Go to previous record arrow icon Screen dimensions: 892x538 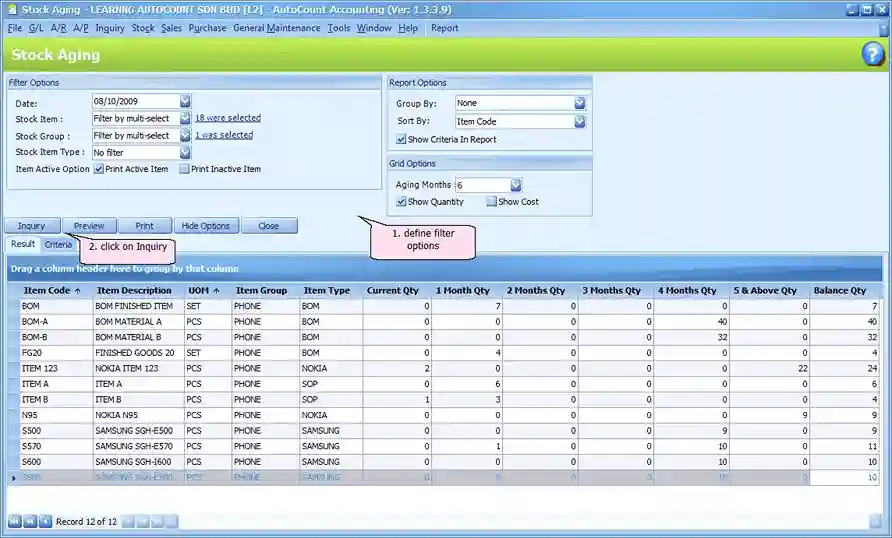tap(46, 521)
